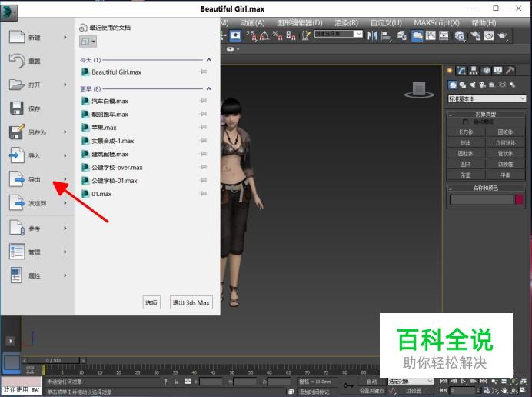
Task: Enable the 自动栅格 checkbox
Action: point(465,122)
